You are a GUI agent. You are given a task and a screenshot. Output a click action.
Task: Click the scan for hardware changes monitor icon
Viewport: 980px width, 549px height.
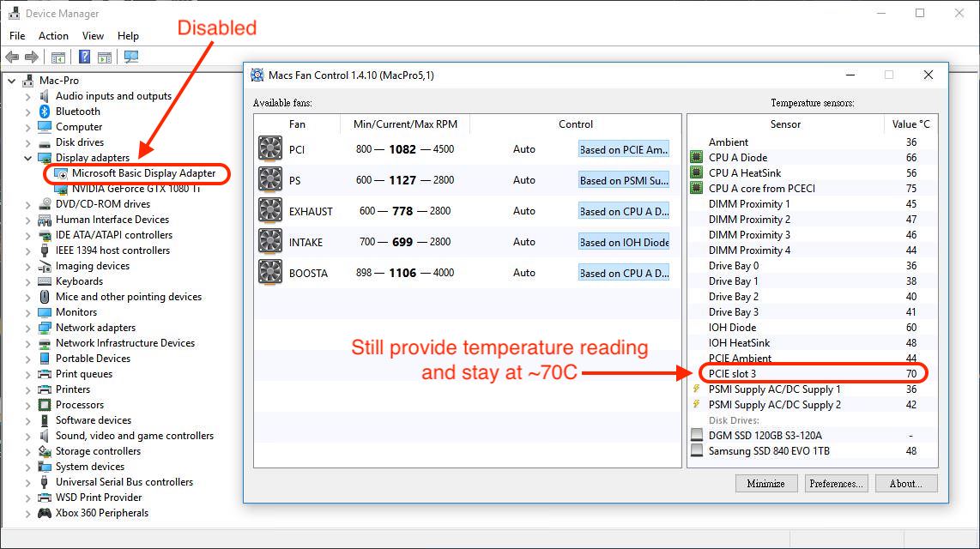[130, 57]
